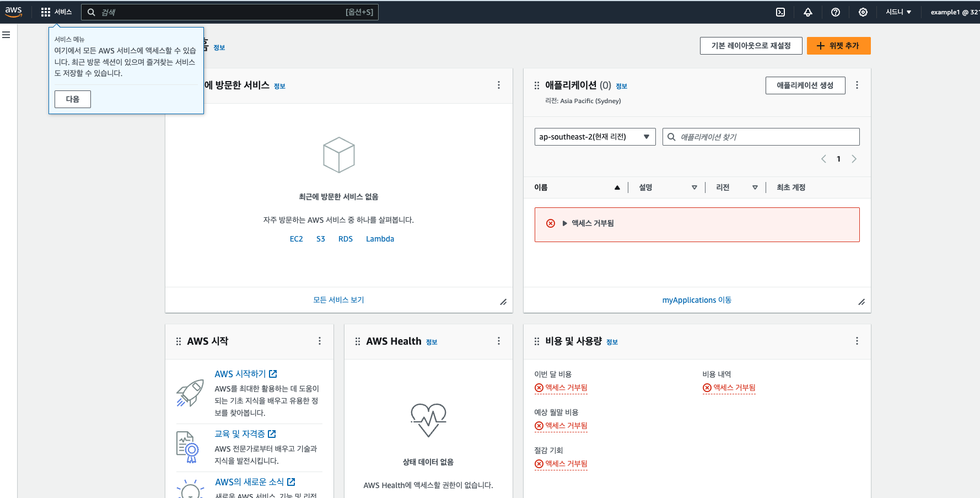Grab the 비용 및 사용량 drag handle
Image resolution: width=980 pixels, height=498 pixels.
click(x=537, y=341)
